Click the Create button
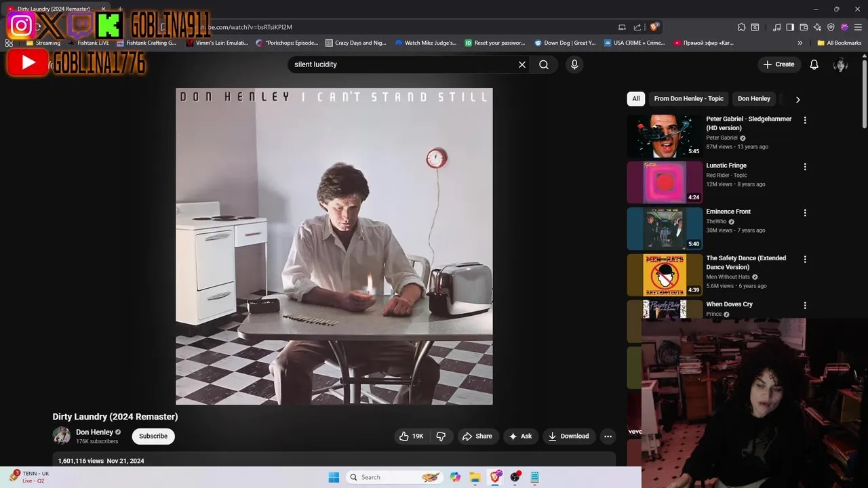Viewport: 868px width, 488px height. pos(778,64)
